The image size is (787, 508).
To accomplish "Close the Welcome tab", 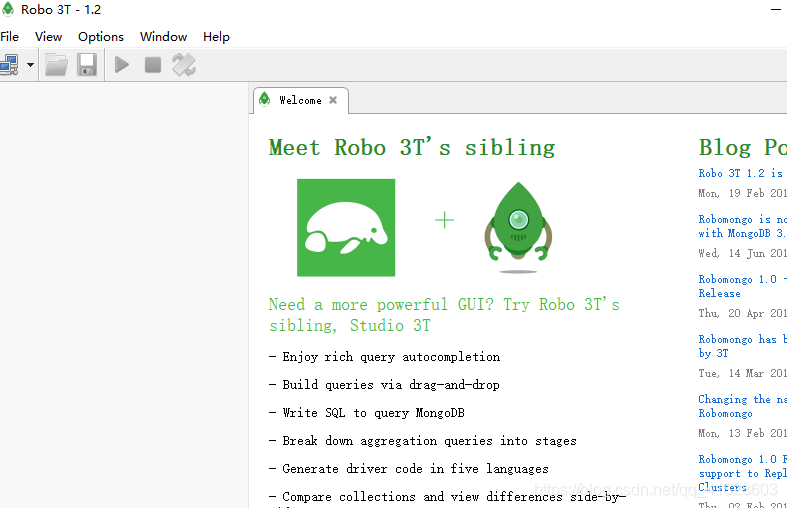I will coord(333,100).
